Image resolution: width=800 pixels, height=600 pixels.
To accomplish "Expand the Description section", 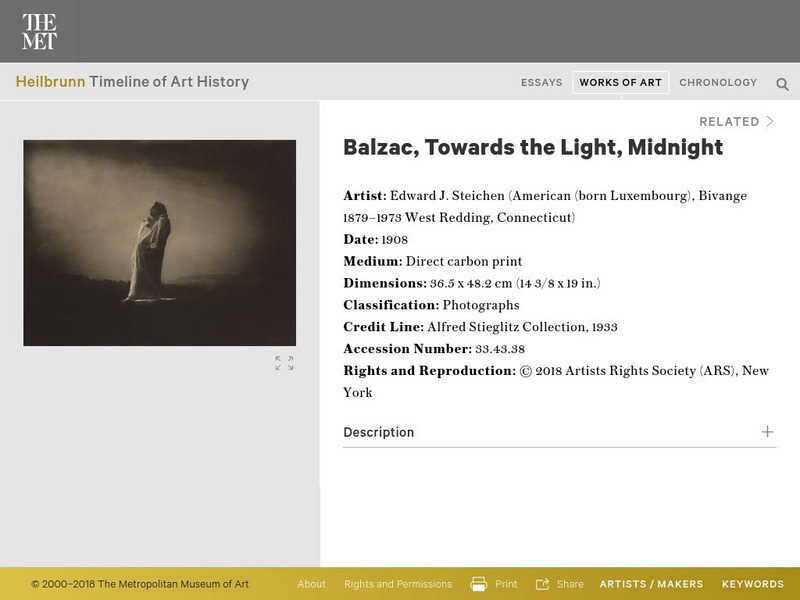I will [375, 432].
